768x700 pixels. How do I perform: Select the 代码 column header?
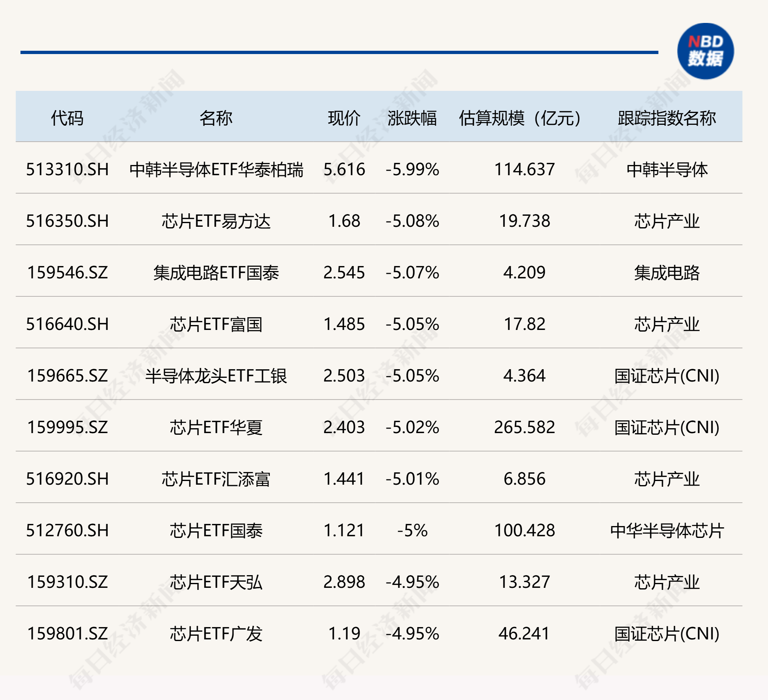(67, 118)
